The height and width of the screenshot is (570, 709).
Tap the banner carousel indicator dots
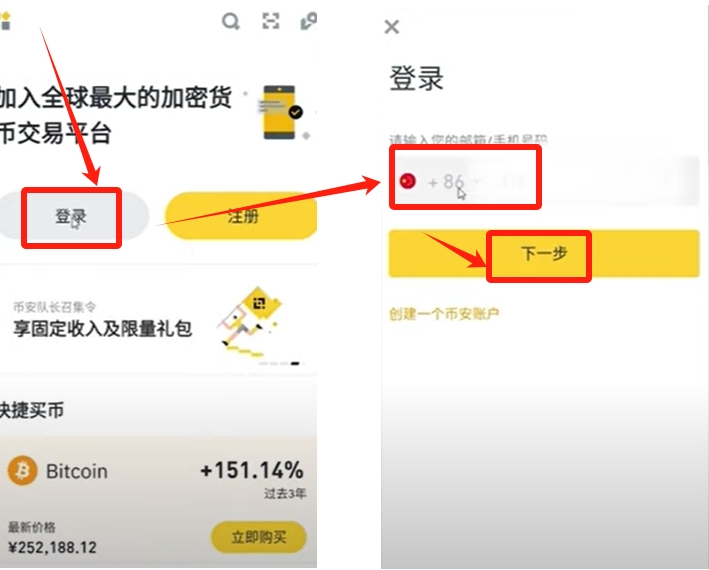[x=279, y=363]
